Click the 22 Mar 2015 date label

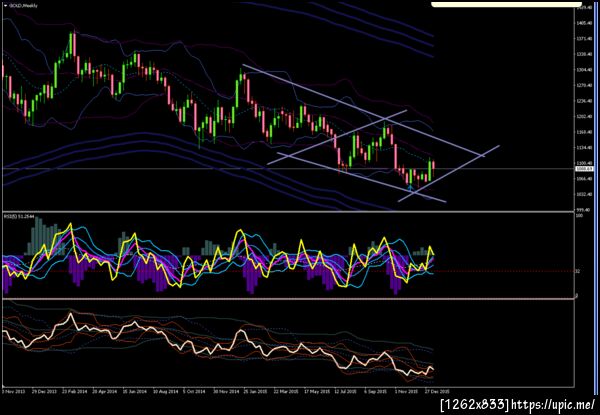pyautogui.click(x=286, y=392)
